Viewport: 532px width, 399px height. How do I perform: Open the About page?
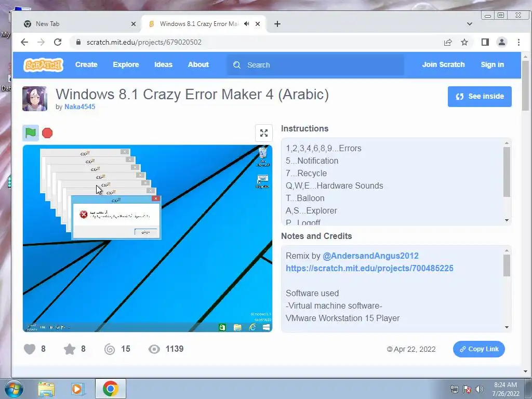[x=198, y=64]
